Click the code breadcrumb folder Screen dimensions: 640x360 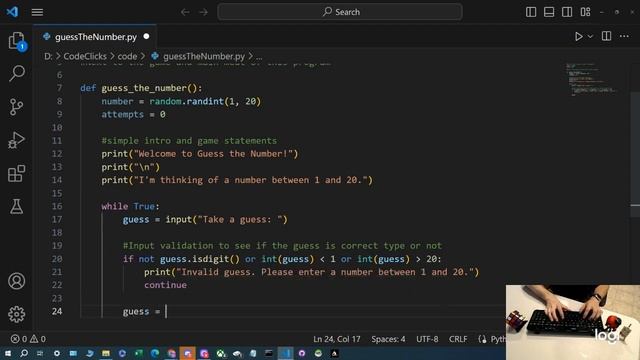point(127,56)
